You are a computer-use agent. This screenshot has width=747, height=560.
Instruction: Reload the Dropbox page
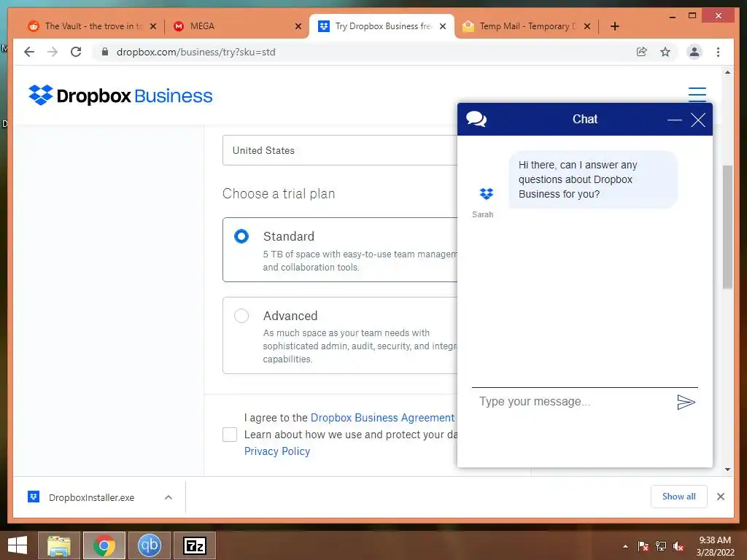[x=76, y=52]
